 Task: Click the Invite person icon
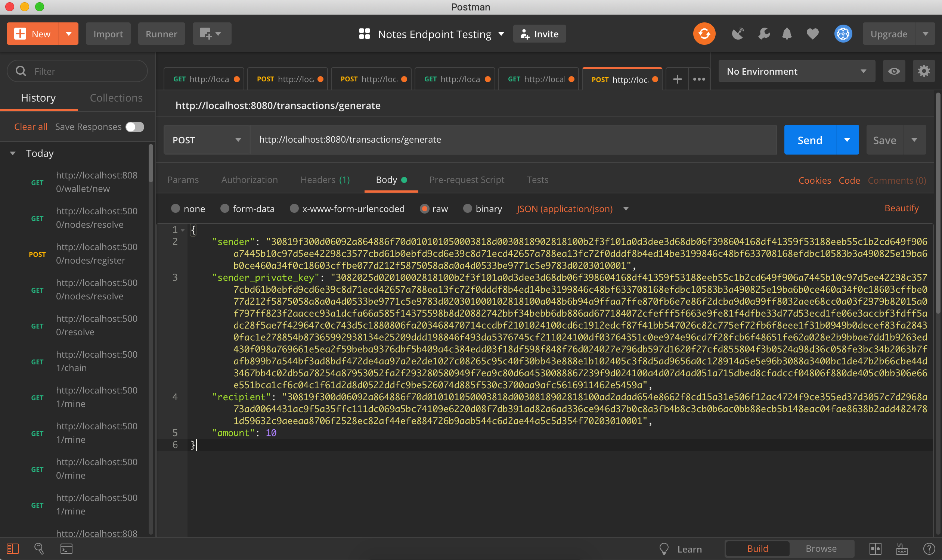(x=525, y=34)
